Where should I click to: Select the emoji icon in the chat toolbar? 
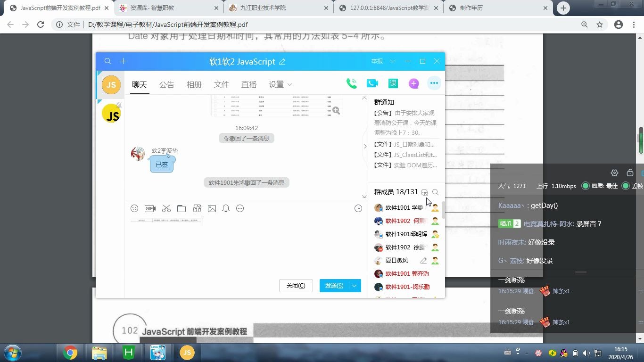(134, 208)
